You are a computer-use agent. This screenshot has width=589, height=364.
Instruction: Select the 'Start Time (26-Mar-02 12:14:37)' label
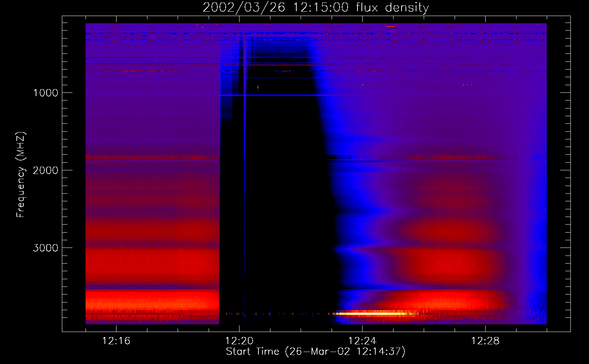click(316, 352)
